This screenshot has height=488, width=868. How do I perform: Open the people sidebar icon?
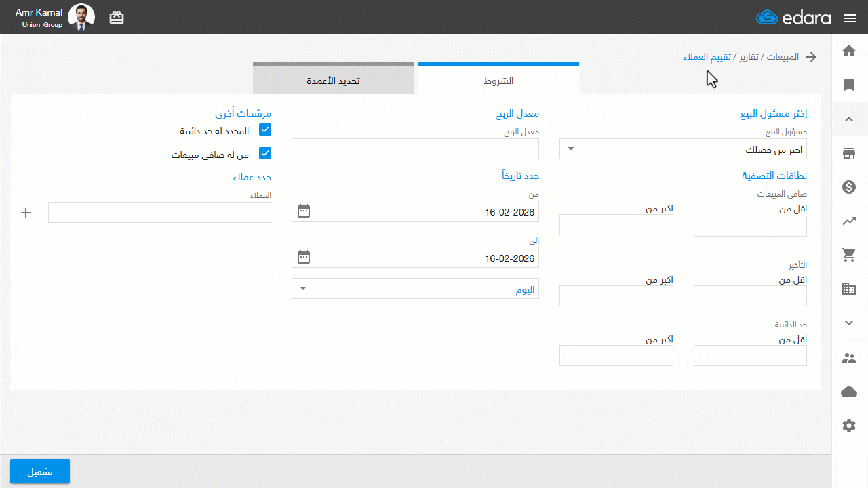pos(849,358)
